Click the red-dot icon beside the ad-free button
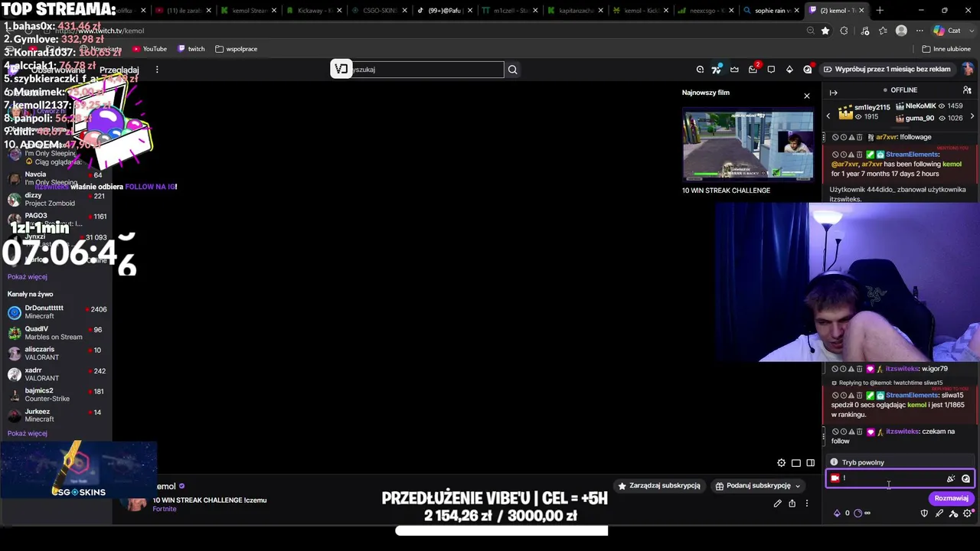The height and width of the screenshot is (551, 980). (808, 70)
